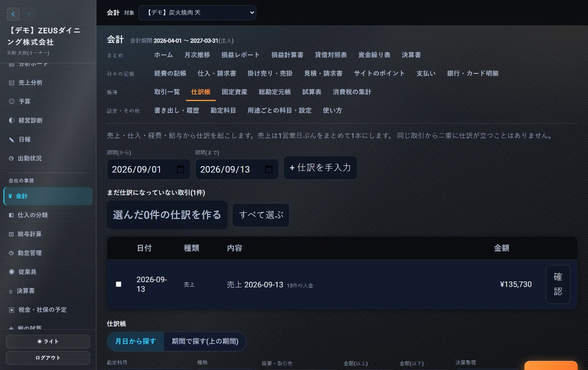Go to the ホーム tab
Viewport: 588px width, 370px height.
pyautogui.click(x=163, y=55)
